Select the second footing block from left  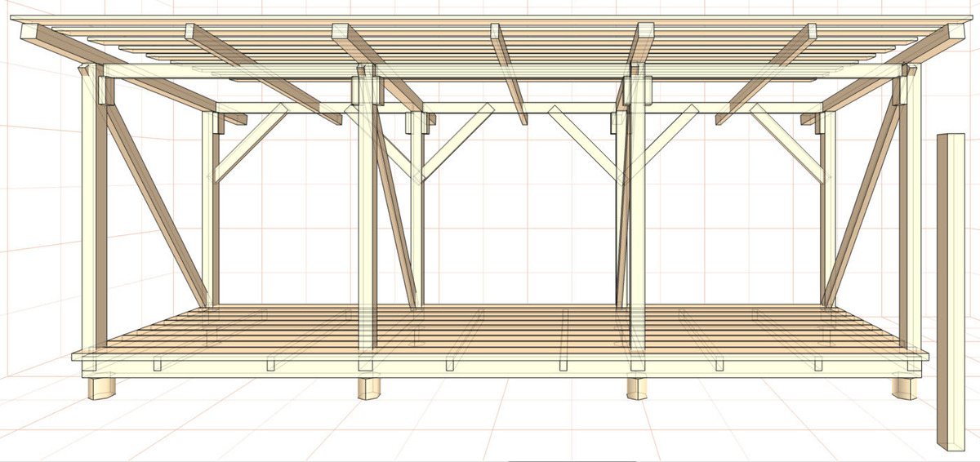pos(370,388)
